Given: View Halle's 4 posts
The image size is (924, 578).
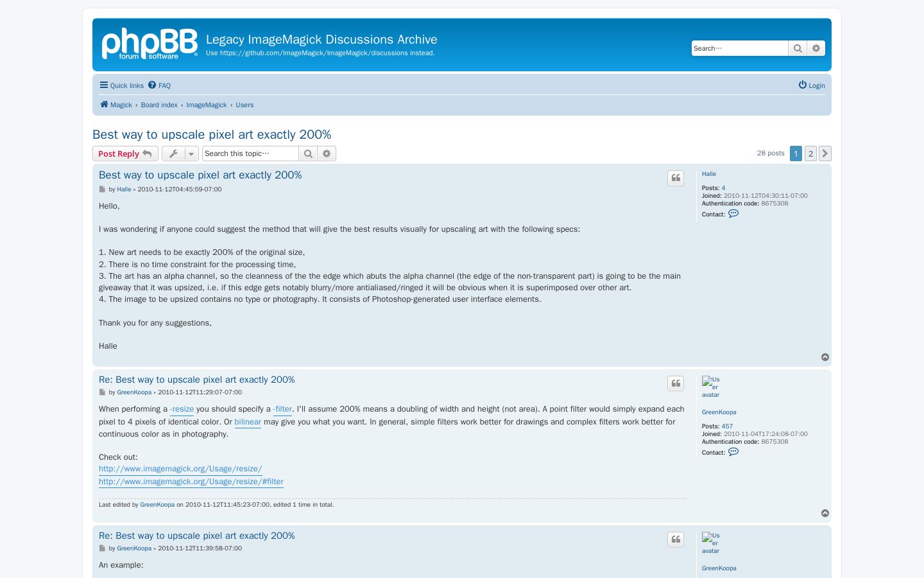Looking at the screenshot, I should tap(723, 188).
